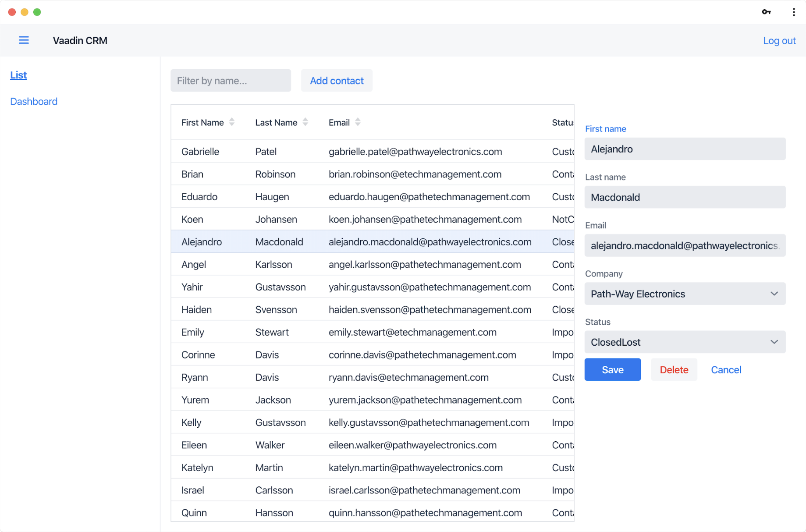806x532 pixels.
Task: Click the filter by name field
Action: [x=231, y=81]
